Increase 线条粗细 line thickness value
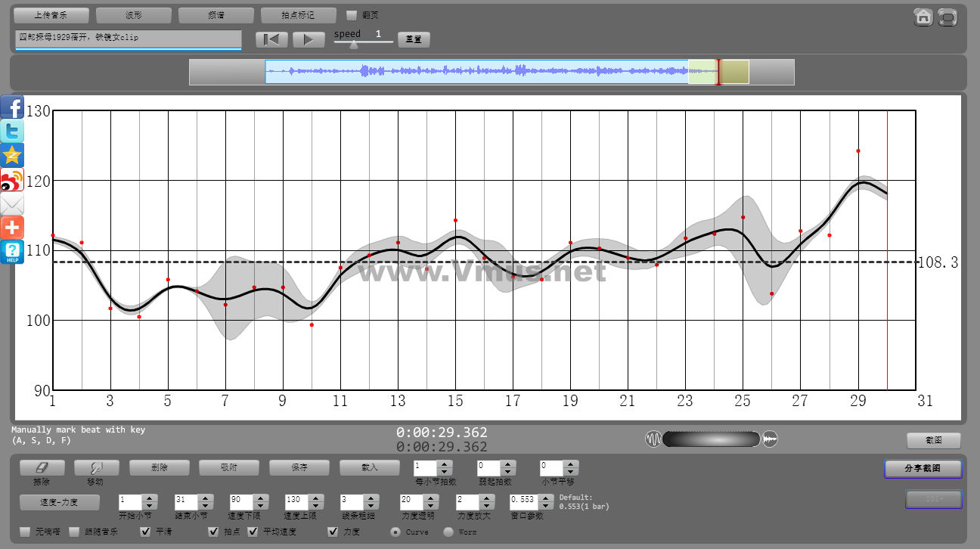This screenshot has height=549, width=980. point(371,498)
